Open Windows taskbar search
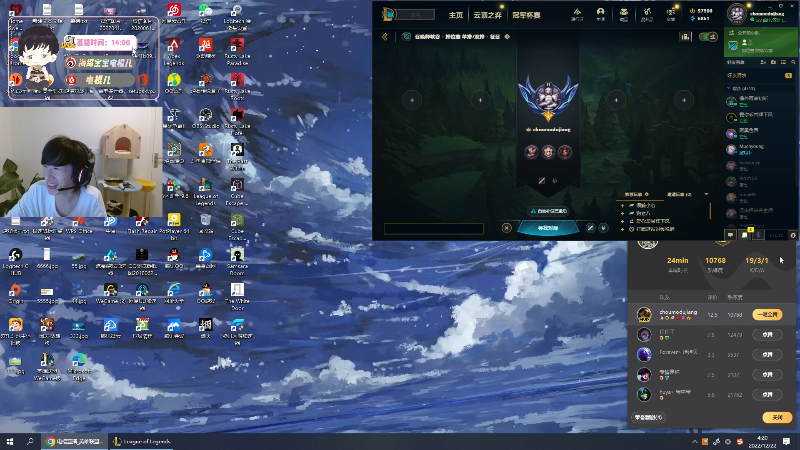This screenshot has height=450, width=800. click(x=30, y=441)
